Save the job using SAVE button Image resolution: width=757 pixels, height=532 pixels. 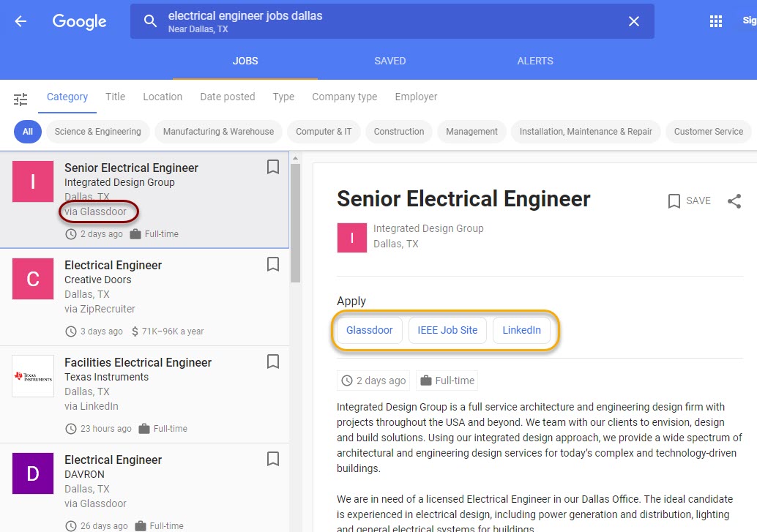689,201
